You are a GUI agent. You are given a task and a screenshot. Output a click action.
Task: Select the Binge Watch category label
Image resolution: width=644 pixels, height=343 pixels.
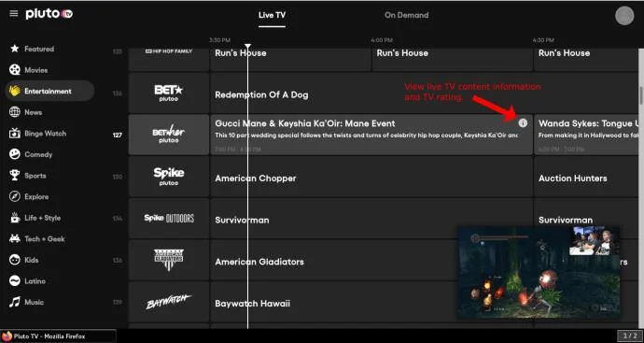pyautogui.click(x=45, y=134)
